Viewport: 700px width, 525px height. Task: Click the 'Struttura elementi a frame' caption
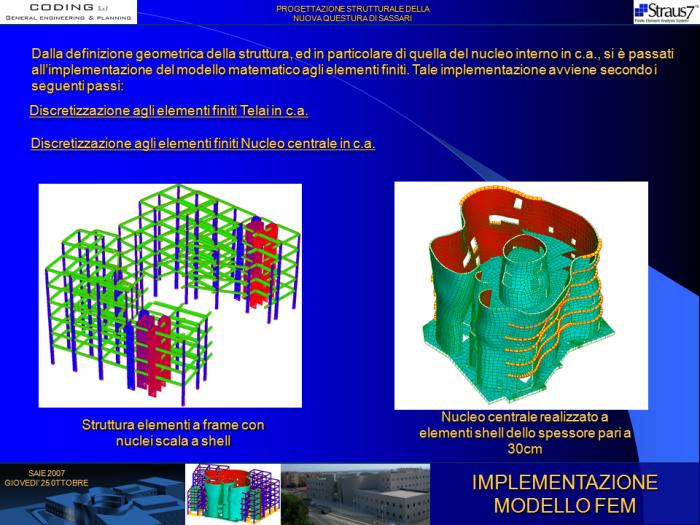[173, 433]
